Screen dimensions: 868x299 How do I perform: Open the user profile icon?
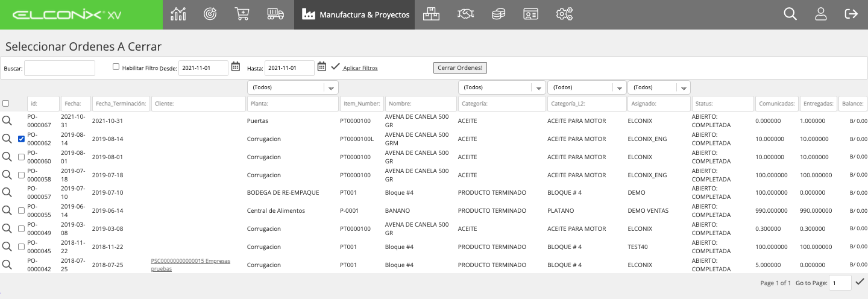[x=820, y=14]
